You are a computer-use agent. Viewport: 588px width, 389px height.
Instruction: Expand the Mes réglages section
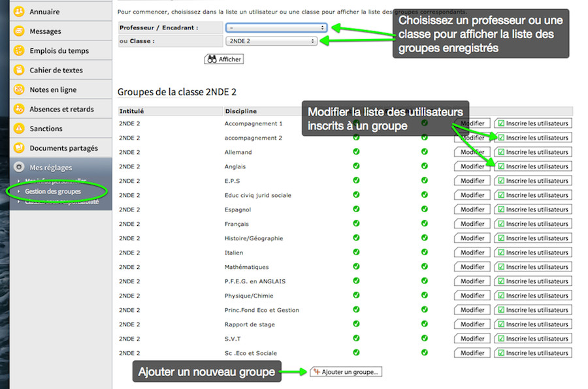(x=50, y=168)
